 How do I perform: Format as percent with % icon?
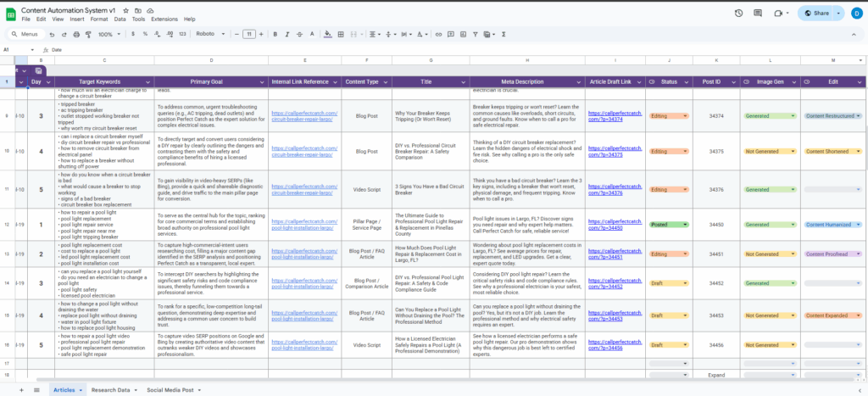pyautogui.click(x=145, y=34)
